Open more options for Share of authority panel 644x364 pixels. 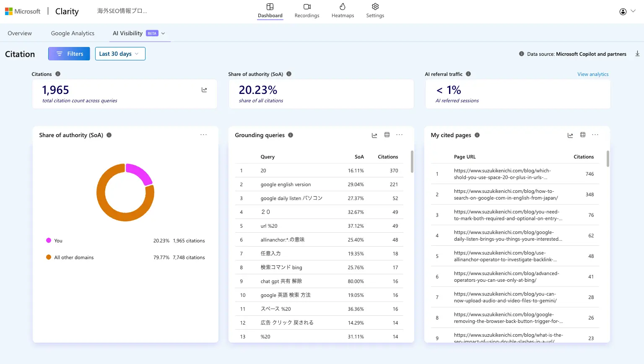204,135
